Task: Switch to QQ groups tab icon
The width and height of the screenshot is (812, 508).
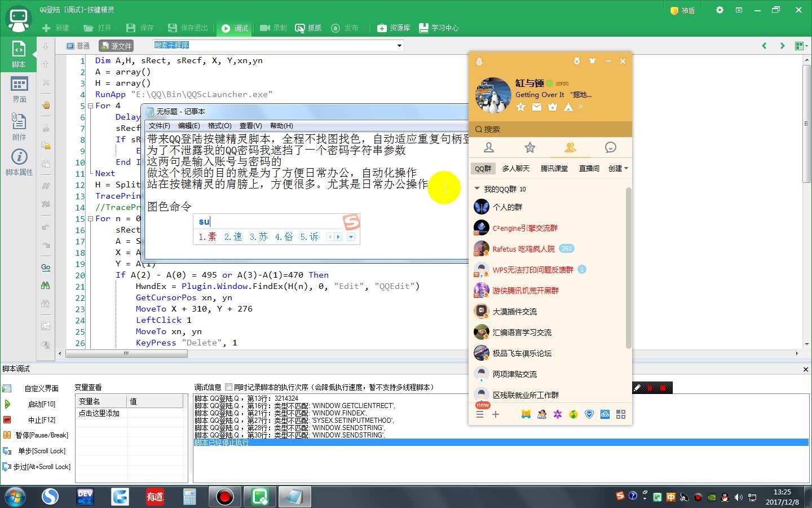Action: click(570, 147)
